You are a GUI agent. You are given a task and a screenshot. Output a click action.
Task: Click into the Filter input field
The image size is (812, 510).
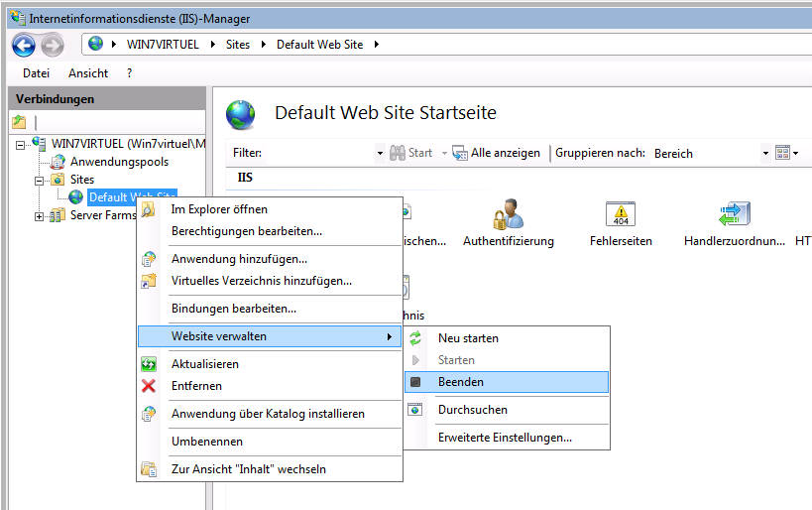coord(320,153)
